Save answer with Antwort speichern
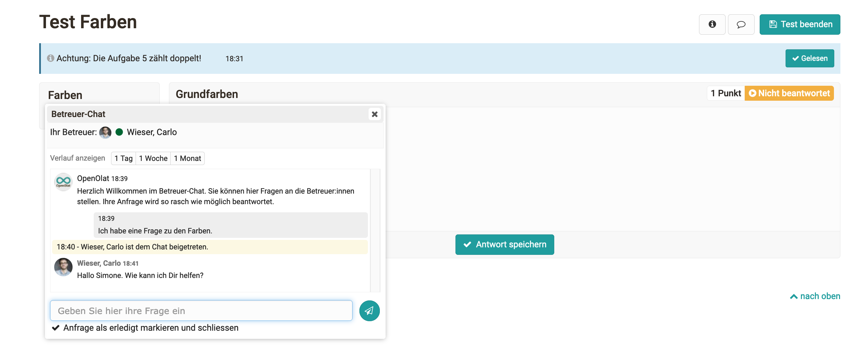Screen dimensions: 868x345 point(505,245)
